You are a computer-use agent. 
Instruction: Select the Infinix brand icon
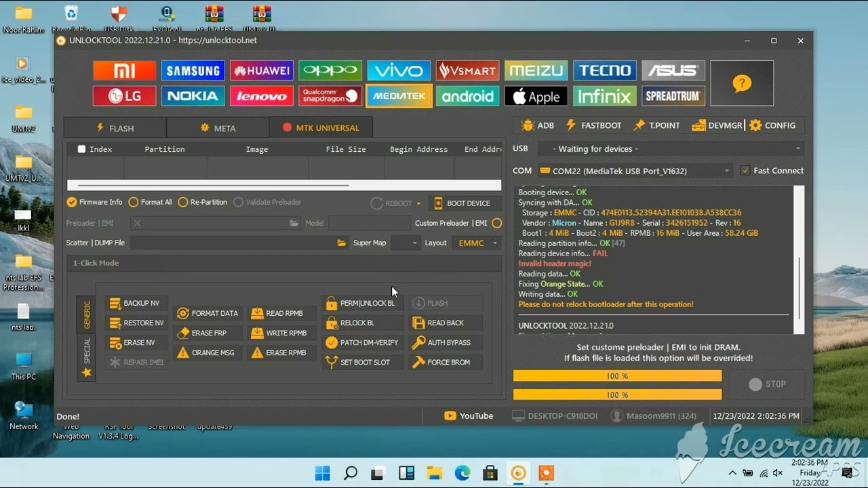pyautogui.click(x=604, y=96)
